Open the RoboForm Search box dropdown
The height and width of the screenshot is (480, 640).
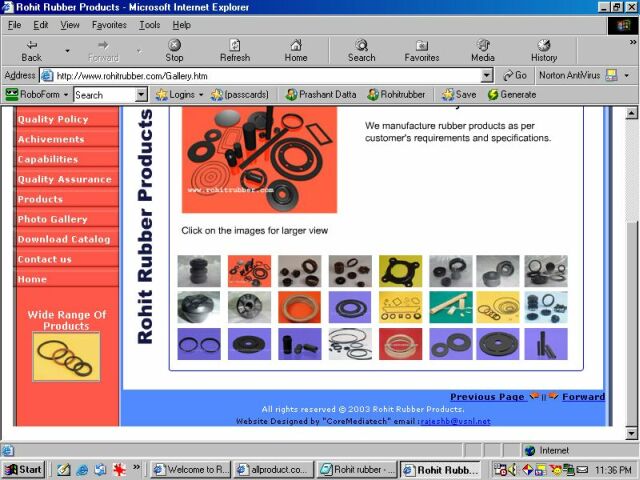click(x=141, y=95)
